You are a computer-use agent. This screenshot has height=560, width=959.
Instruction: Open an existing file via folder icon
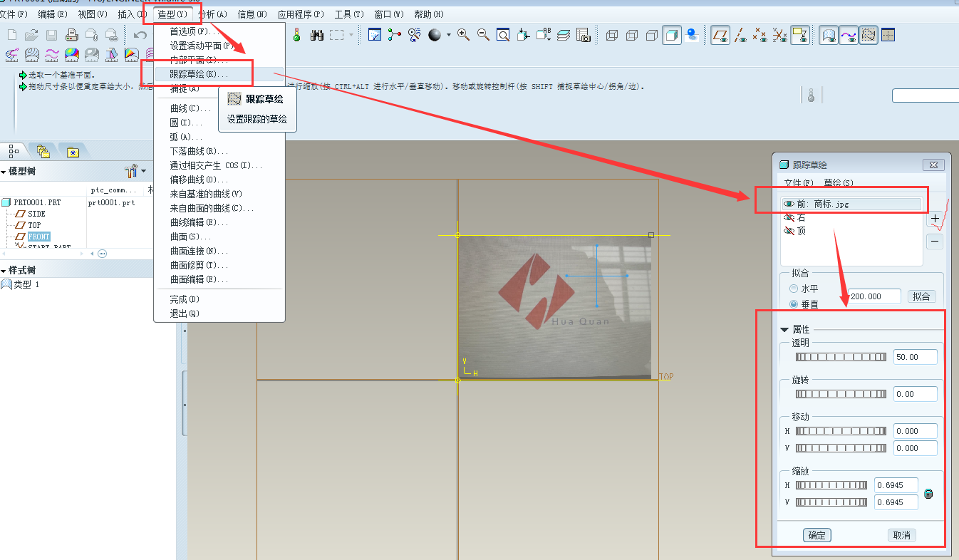tap(31, 35)
